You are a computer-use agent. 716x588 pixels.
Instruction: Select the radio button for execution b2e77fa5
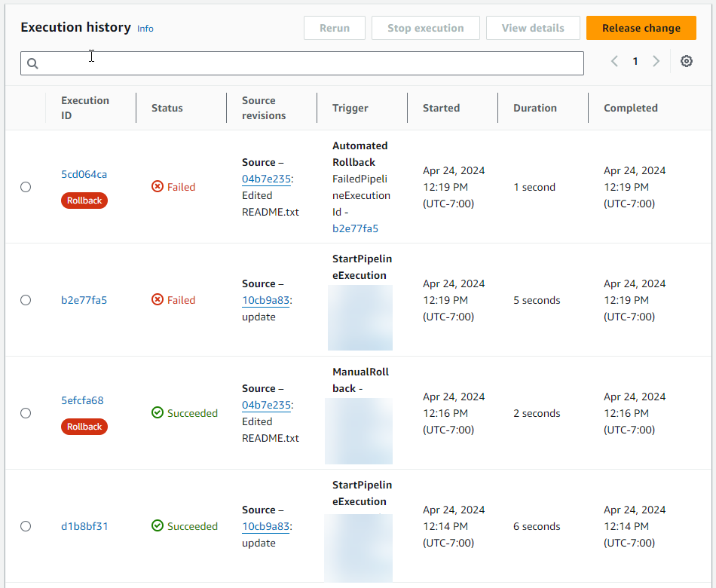coord(26,300)
